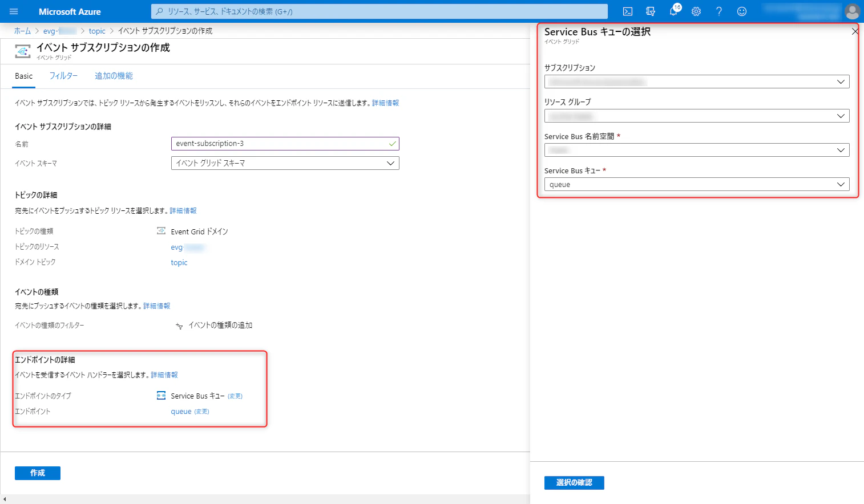Image resolution: width=864 pixels, height=504 pixels.
Task: Open portal settings gear icon
Action: coord(696,11)
